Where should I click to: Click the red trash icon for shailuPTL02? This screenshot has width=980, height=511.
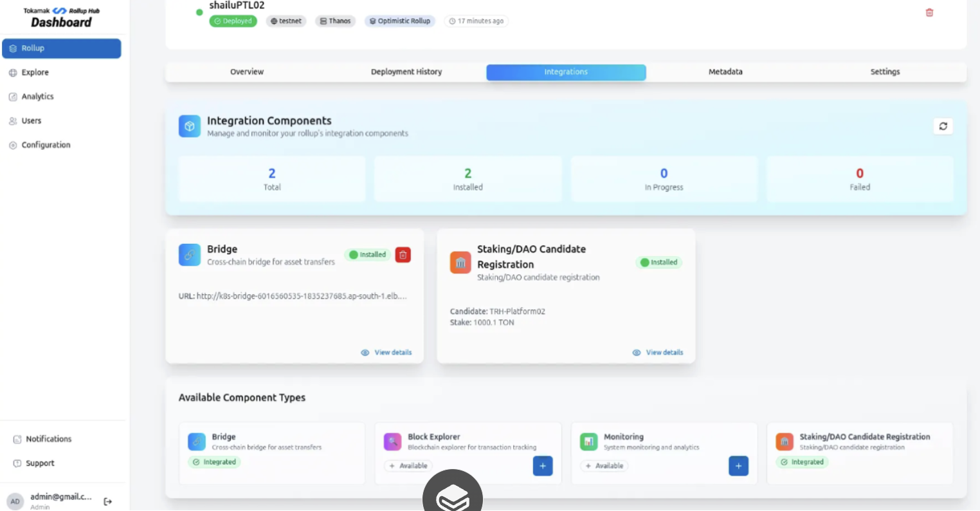pyautogui.click(x=929, y=13)
